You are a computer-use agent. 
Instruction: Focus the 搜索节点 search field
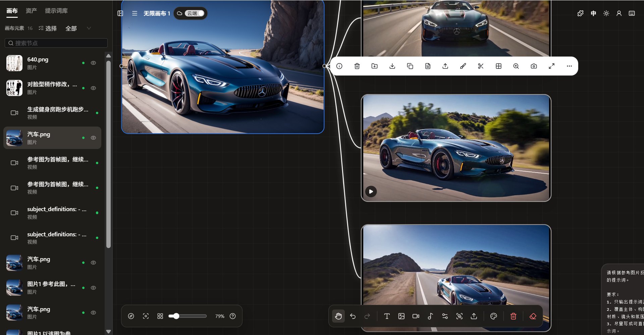[56, 43]
